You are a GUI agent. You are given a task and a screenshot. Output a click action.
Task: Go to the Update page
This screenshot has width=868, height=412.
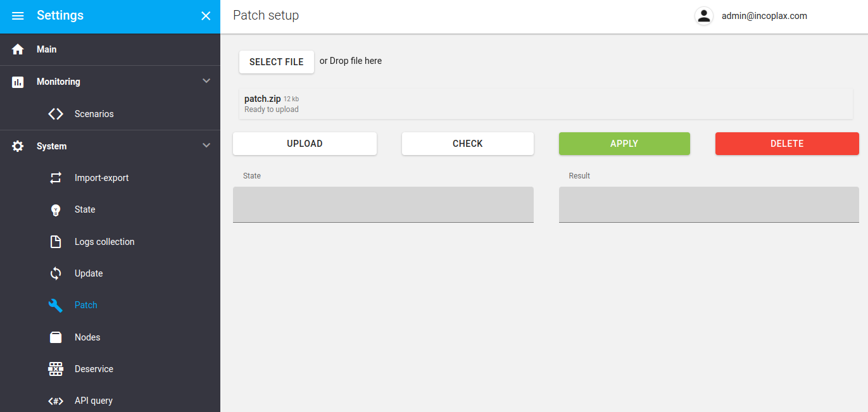coord(110,273)
